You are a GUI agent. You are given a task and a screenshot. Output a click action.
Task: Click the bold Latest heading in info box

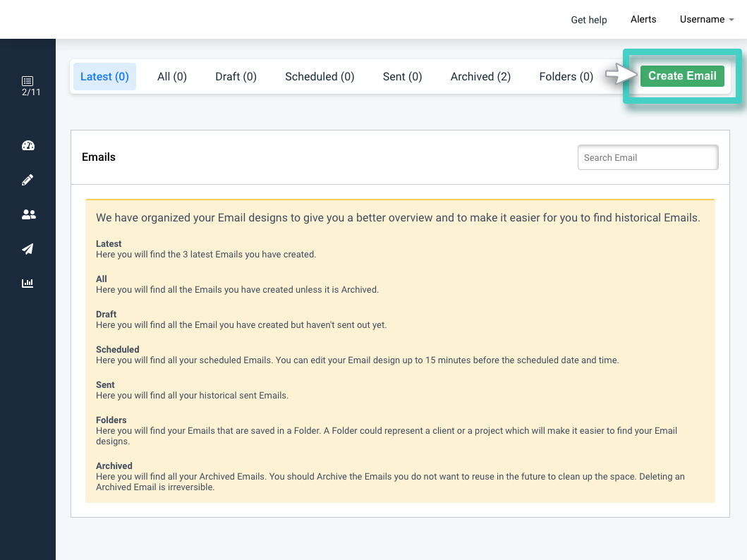click(x=109, y=244)
